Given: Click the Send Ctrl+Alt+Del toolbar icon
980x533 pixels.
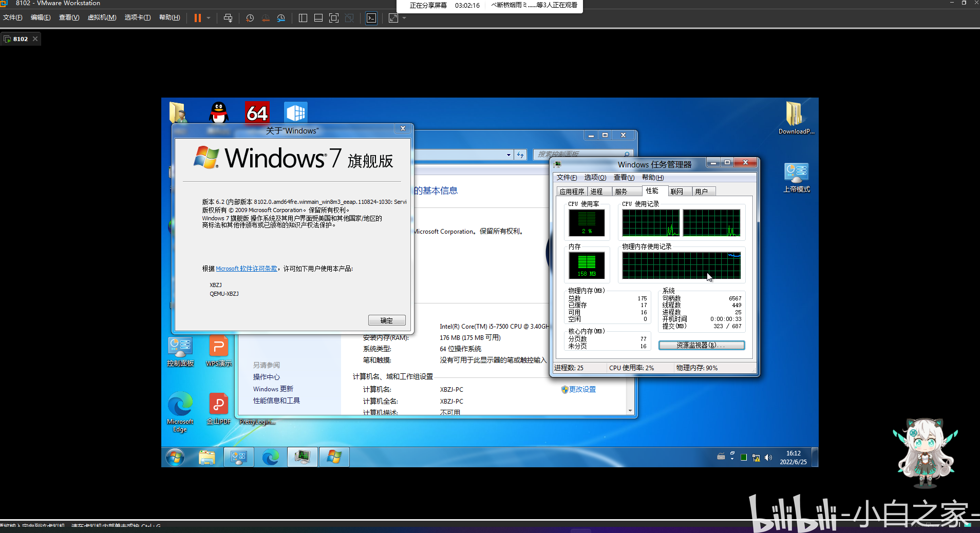Looking at the screenshot, I should (x=228, y=18).
